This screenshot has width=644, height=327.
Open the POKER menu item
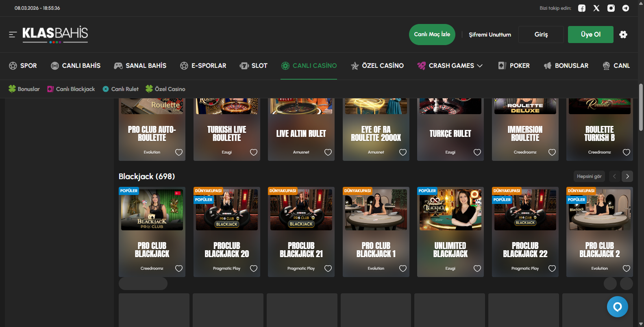514,66
